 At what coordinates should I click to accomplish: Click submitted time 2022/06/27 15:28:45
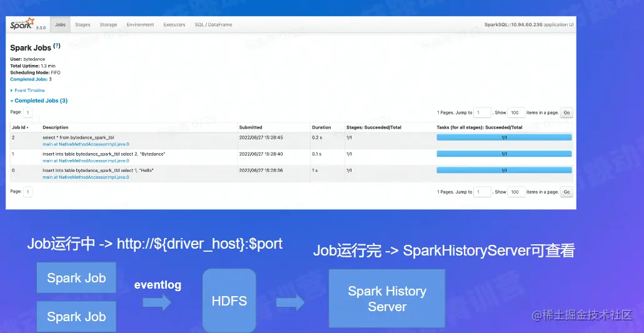[261, 137]
